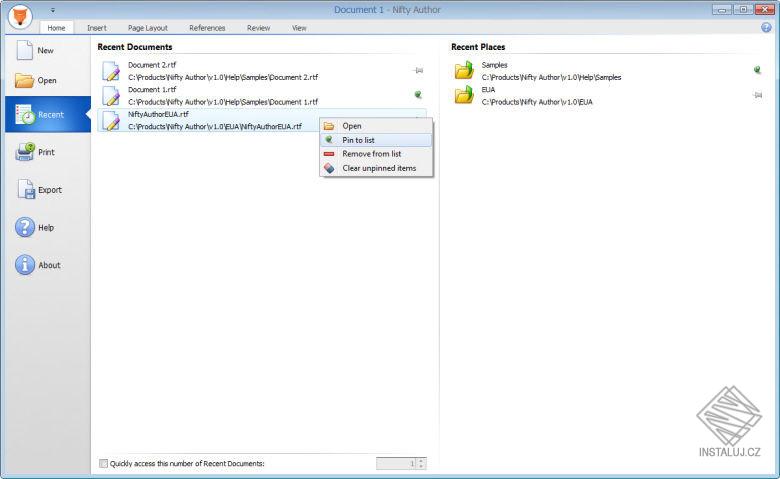The image size is (780, 479).
Task: Unpin Document 1.rtf using green pin
Action: coord(418,95)
